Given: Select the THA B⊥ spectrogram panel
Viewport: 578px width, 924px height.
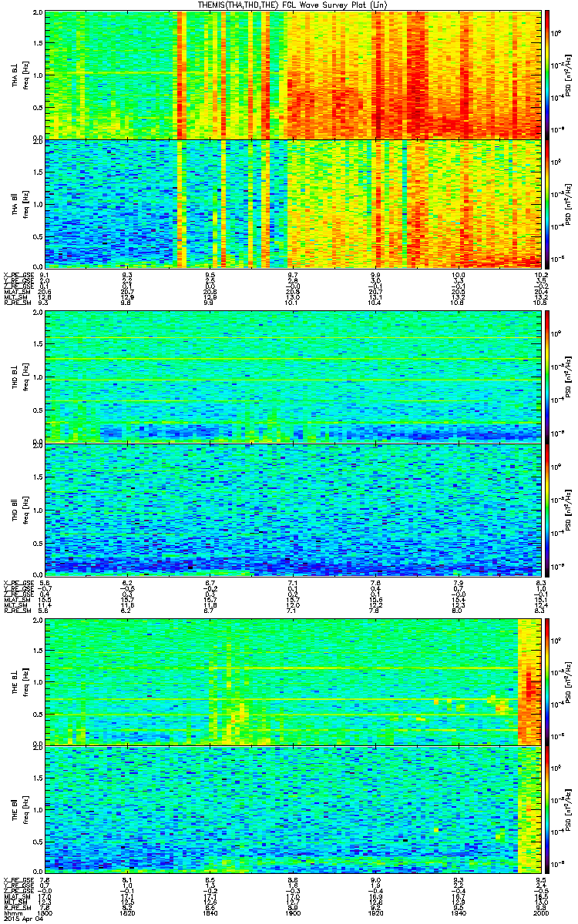Looking at the screenshot, I should pos(293,74).
